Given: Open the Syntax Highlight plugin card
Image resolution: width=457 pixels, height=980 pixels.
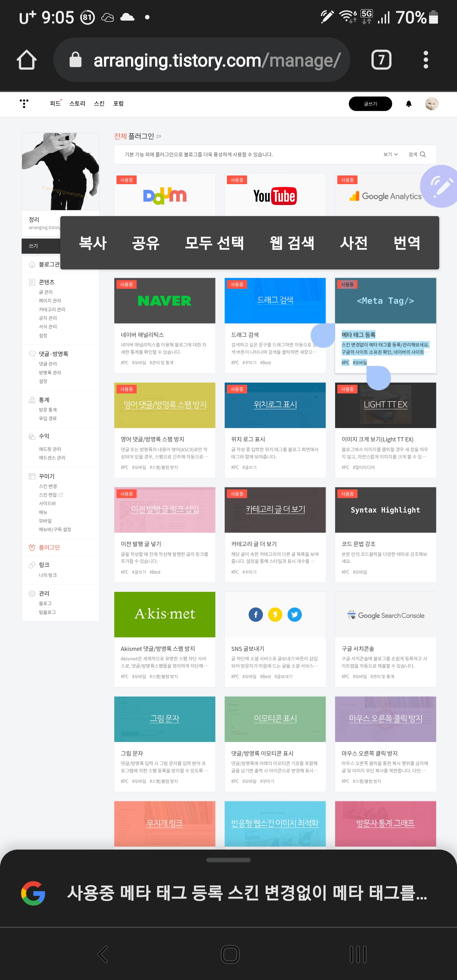Looking at the screenshot, I should point(386,534).
